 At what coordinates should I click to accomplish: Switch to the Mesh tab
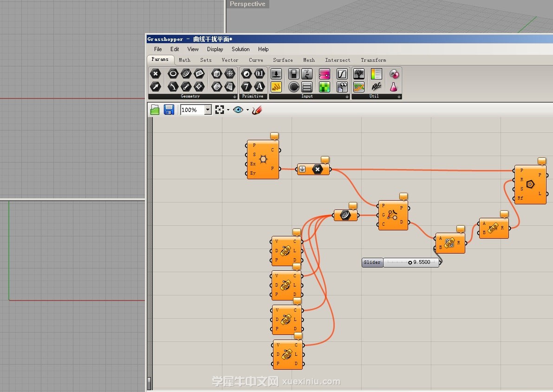tap(309, 60)
